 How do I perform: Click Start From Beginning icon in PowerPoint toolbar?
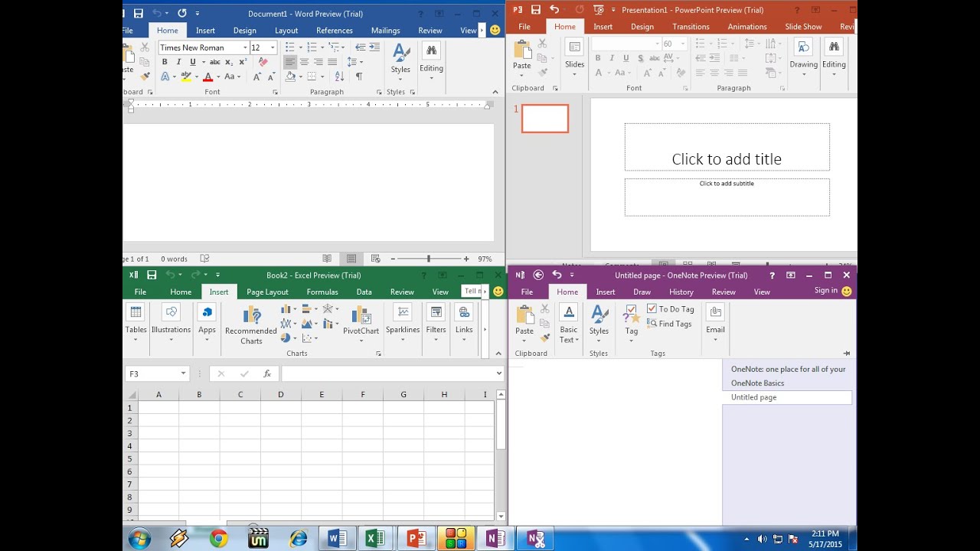(599, 10)
